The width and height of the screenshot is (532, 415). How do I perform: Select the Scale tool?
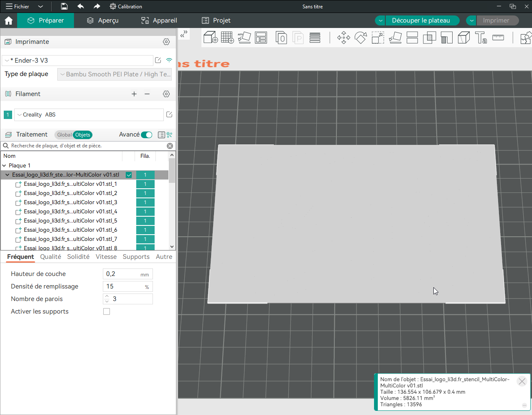[x=378, y=38]
